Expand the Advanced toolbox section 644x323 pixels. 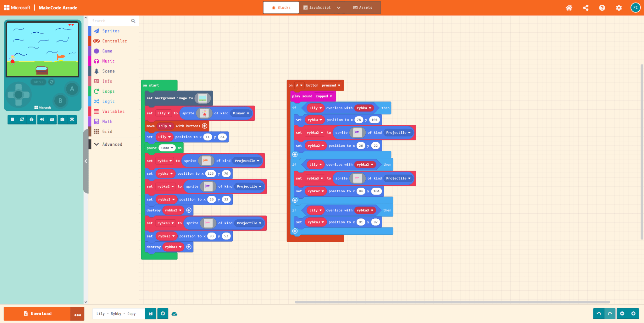[x=114, y=144]
